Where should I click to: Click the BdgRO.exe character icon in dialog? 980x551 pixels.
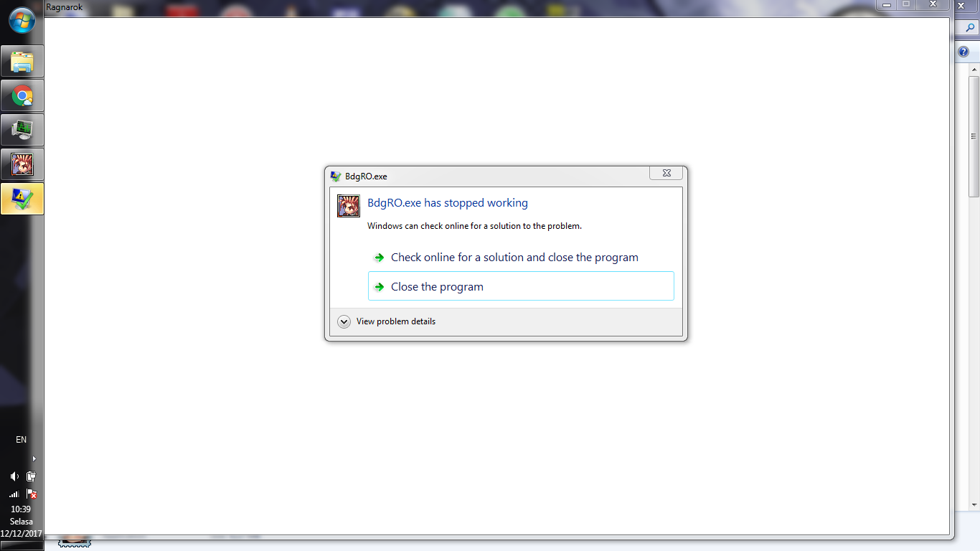[349, 206]
